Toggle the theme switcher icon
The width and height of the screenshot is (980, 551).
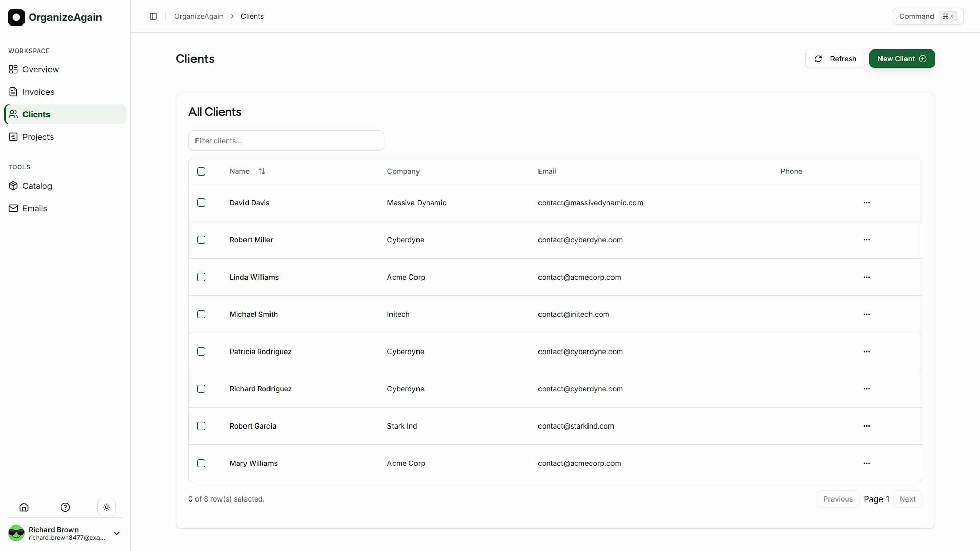point(107,507)
